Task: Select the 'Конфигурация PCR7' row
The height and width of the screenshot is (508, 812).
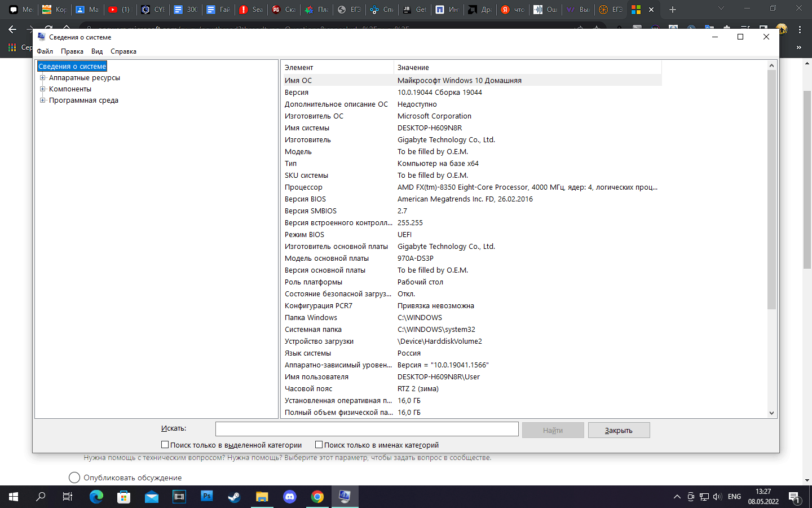Action: [471, 305]
